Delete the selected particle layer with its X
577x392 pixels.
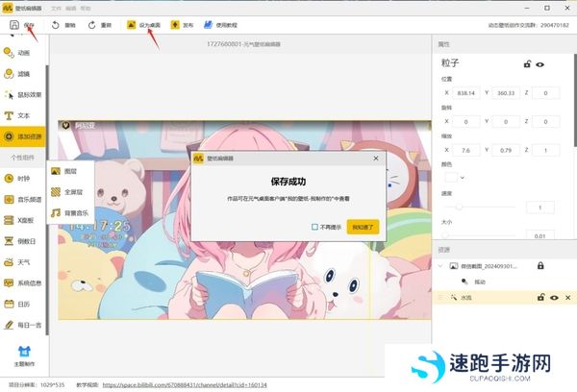coord(568,298)
